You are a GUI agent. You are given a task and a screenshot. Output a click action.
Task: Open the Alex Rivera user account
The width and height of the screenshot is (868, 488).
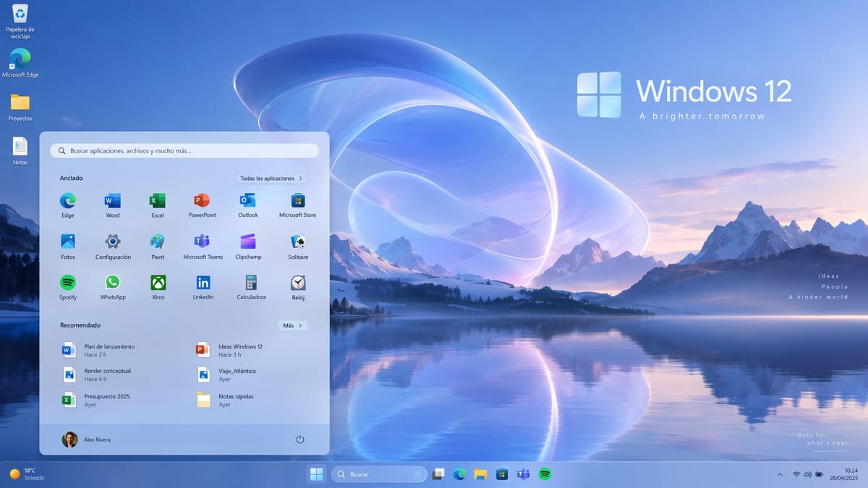[x=87, y=440]
